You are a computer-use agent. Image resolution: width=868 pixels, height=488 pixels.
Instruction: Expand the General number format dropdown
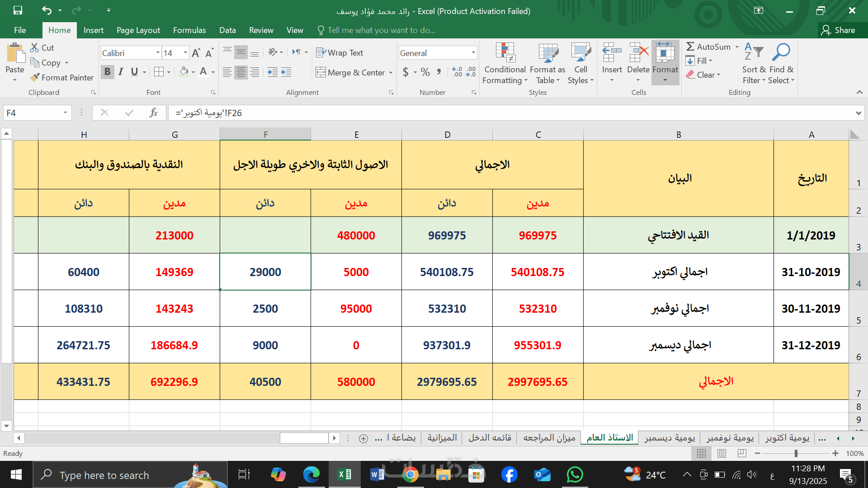pos(473,53)
